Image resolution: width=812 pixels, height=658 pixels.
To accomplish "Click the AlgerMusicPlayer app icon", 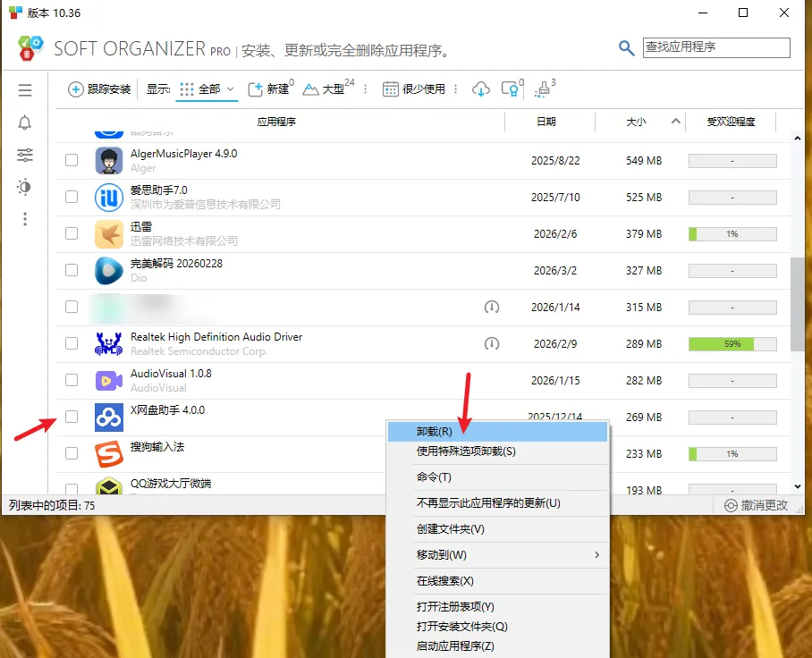I will [x=109, y=161].
